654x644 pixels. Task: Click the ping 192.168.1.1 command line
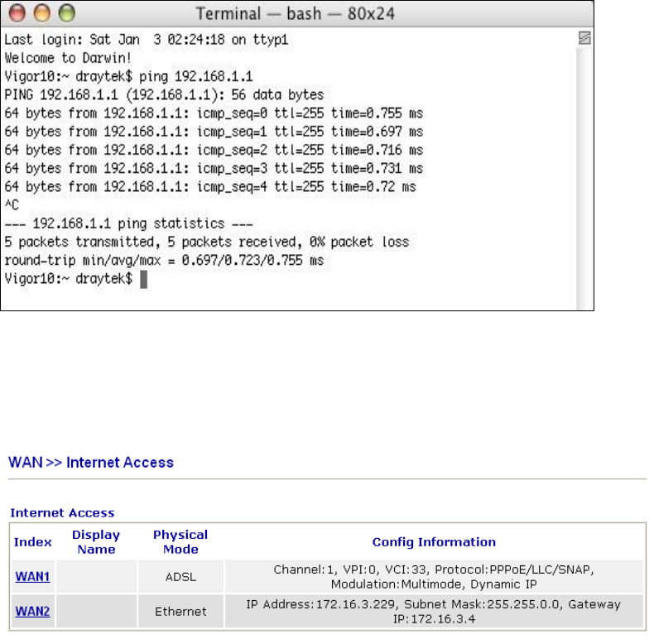pos(128,77)
